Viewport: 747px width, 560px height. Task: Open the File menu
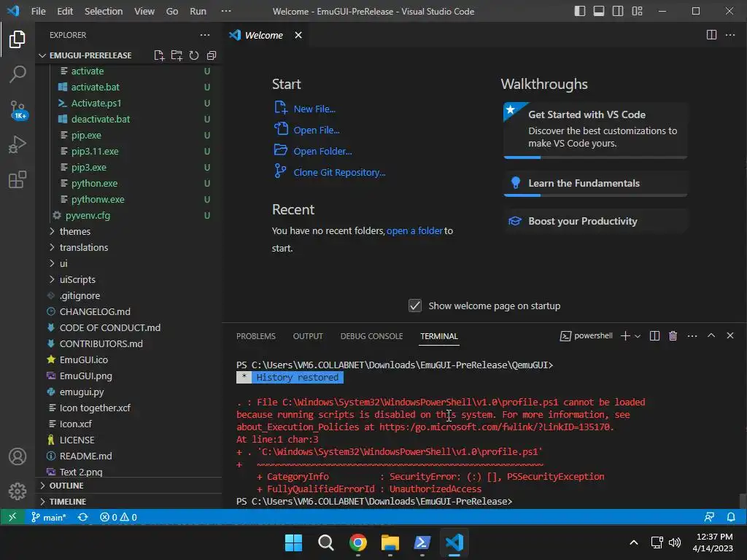tap(38, 11)
